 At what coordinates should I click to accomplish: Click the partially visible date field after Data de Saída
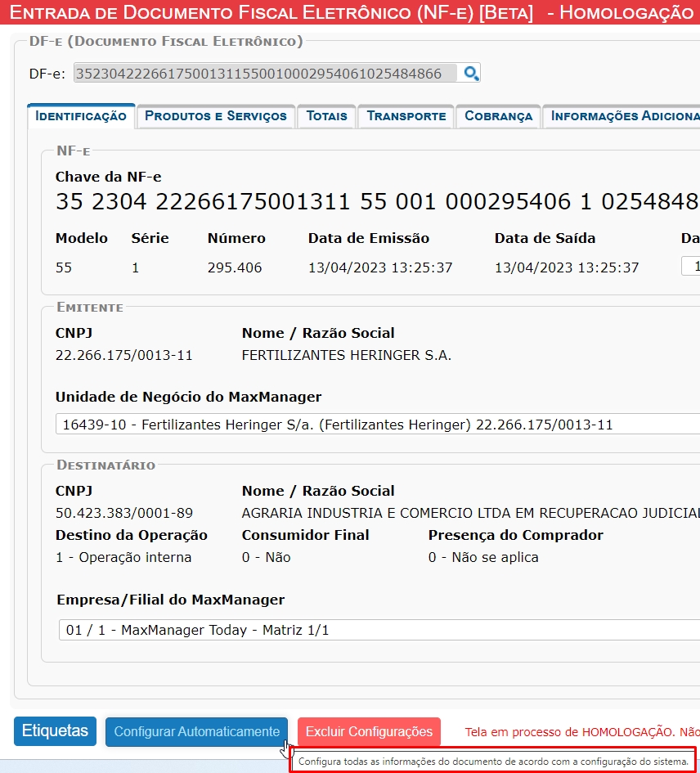click(691, 266)
